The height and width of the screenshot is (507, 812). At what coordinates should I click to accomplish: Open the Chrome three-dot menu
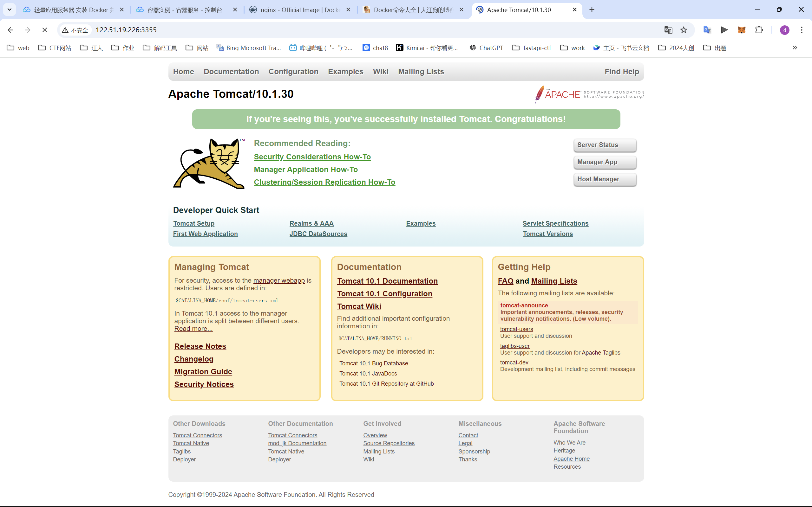pyautogui.click(x=802, y=30)
